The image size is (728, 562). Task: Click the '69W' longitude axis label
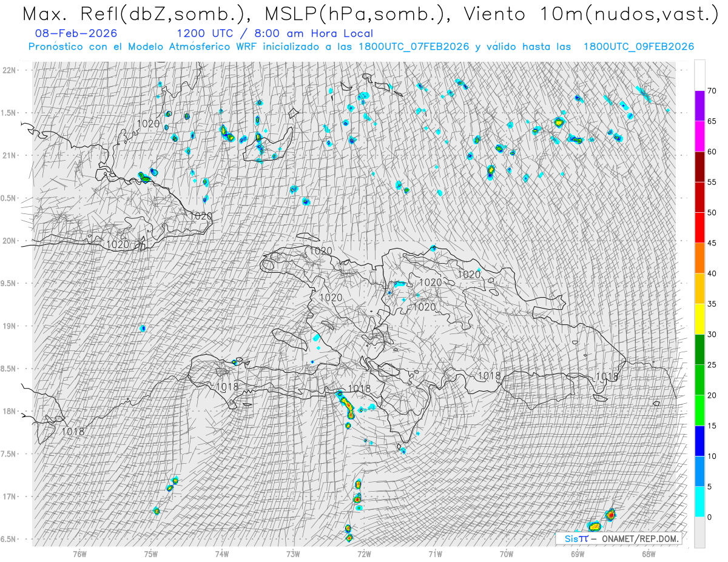coord(578,554)
